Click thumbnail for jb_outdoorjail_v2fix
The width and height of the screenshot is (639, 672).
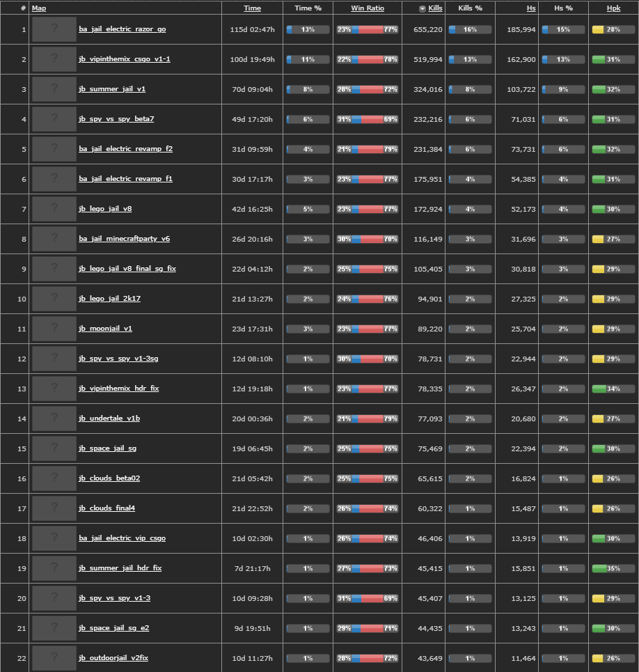[x=54, y=658]
